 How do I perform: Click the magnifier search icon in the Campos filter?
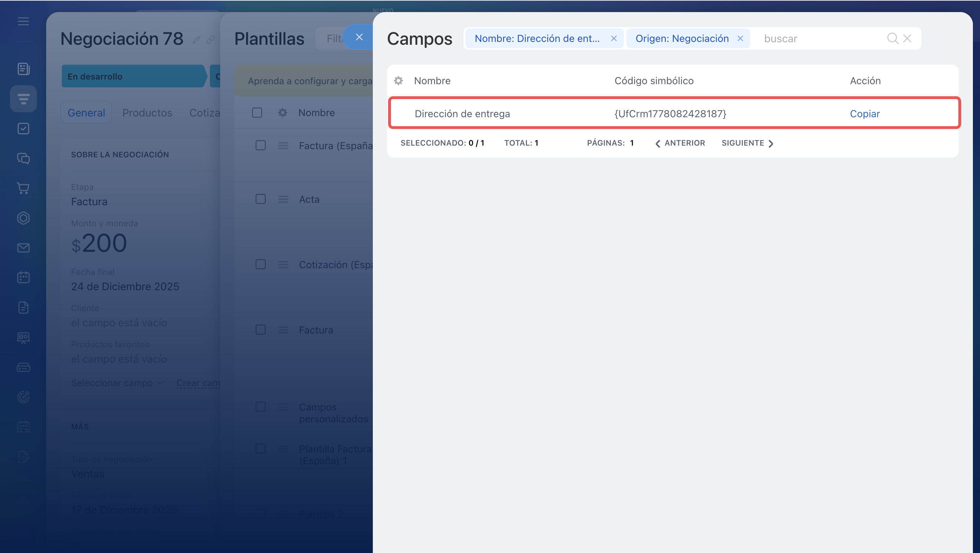893,38
